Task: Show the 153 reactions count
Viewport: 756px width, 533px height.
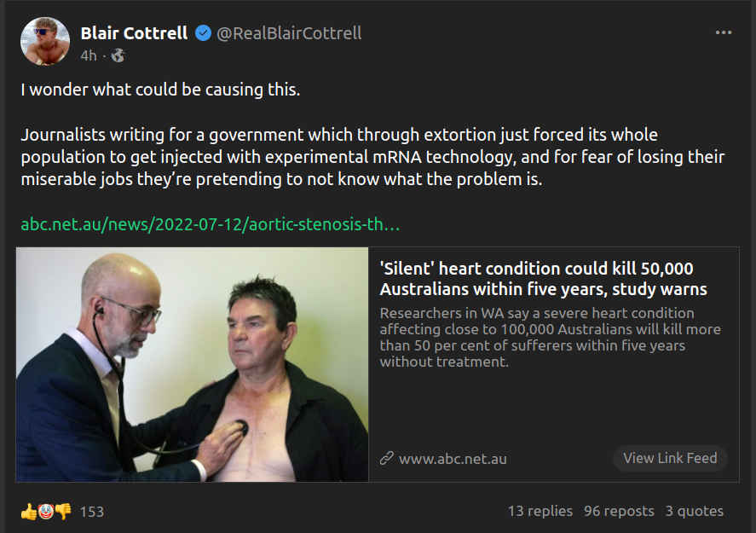Action: [92, 512]
